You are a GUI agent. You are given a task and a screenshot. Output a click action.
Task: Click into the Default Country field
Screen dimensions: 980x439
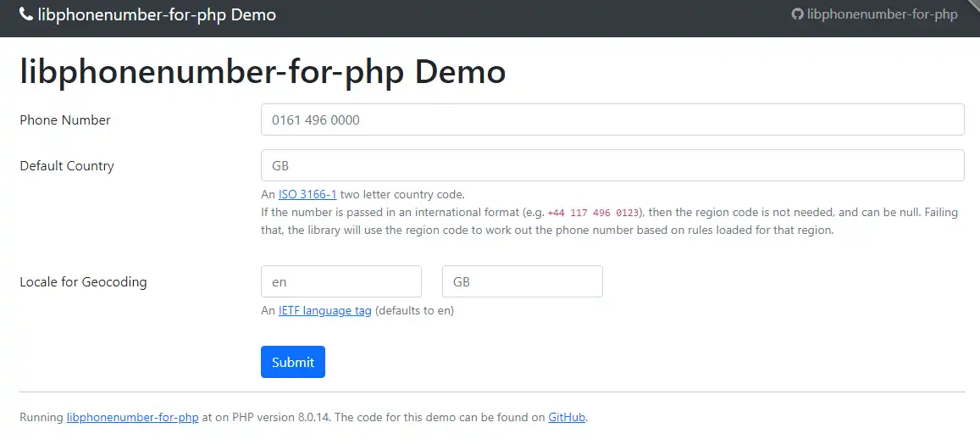(612, 165)
